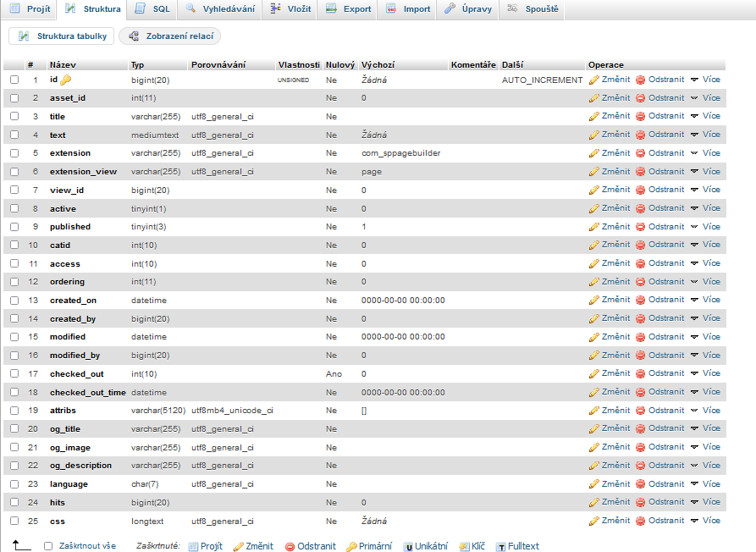Click the pencil Změnit icon for title row

[593, 116]
